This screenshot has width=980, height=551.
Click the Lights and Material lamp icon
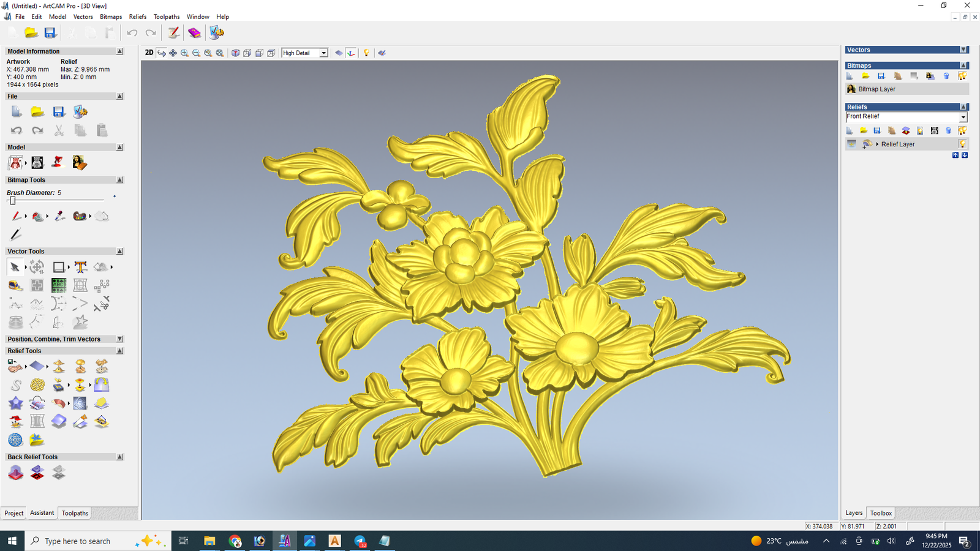coord(366,53)
